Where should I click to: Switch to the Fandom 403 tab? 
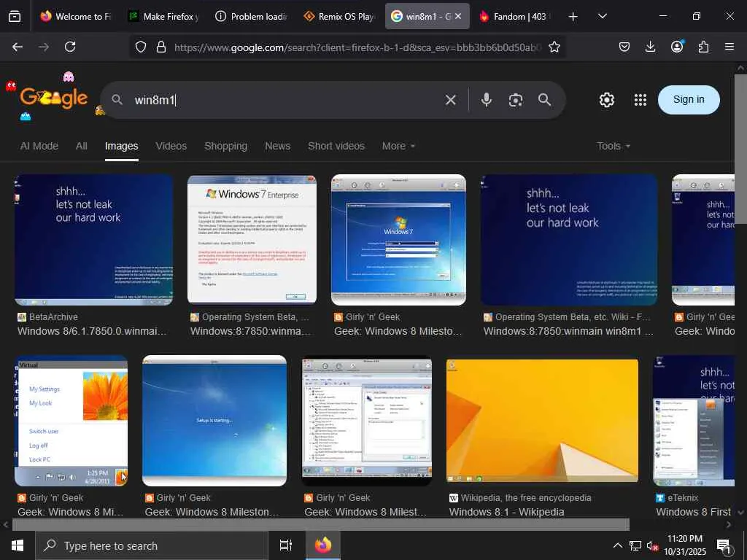[514, 16]
